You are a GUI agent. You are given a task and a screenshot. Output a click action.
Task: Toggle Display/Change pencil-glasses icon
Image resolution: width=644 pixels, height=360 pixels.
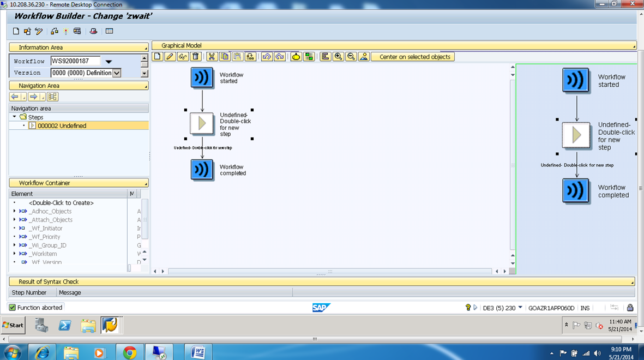[x=39, y=31]
